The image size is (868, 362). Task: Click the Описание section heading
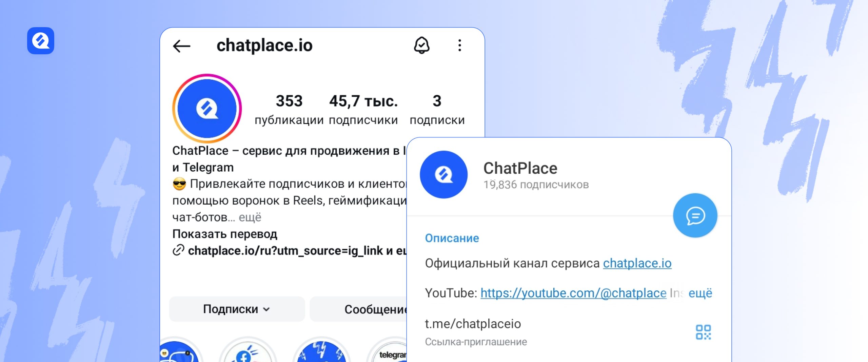(452, 238)
